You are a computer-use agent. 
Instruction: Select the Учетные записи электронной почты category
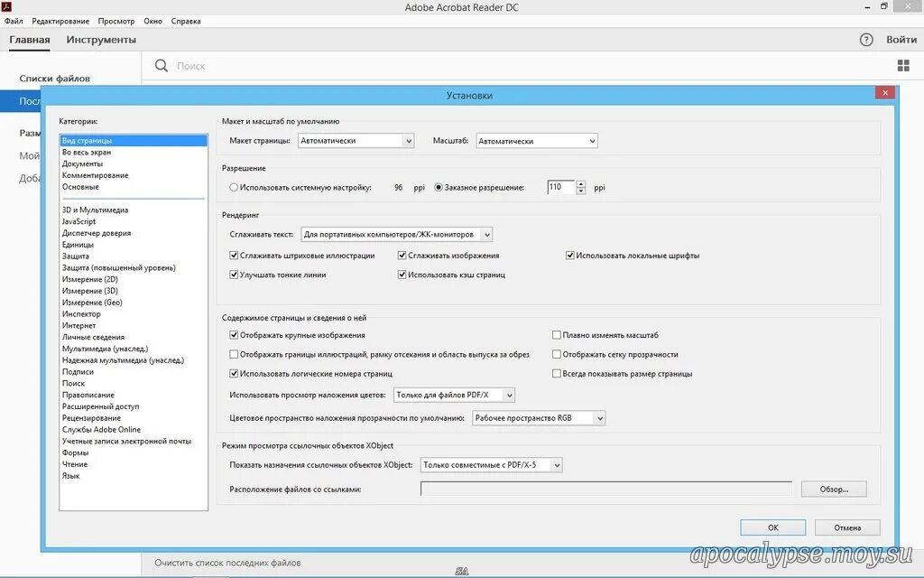(x=126, y=441)
